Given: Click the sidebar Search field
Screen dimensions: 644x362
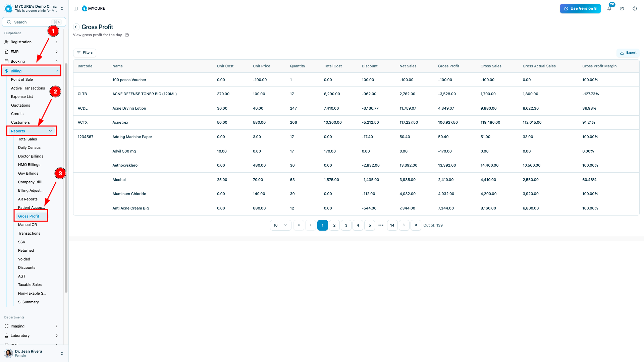Looking at the screenshot, I should 34,22.
